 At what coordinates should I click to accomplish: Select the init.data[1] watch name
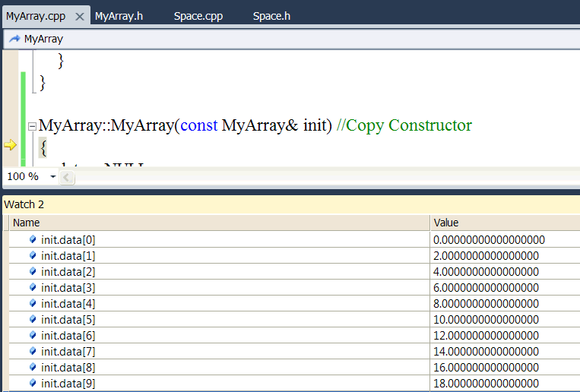[68, 256]
